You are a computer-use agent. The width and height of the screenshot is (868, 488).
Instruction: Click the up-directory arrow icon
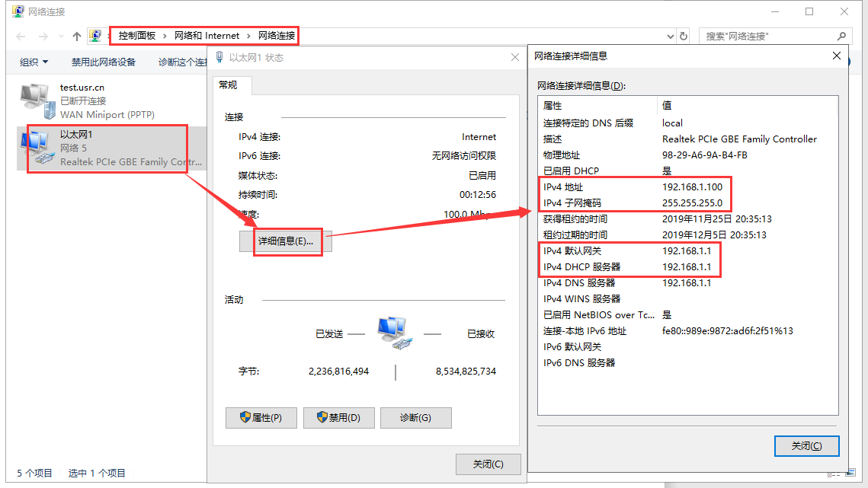(x=77, y=36)
